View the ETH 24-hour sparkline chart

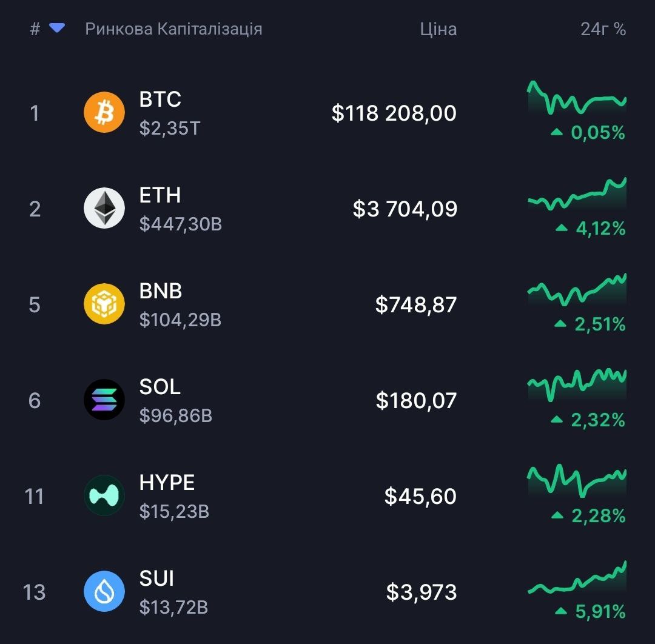[577, 193]
